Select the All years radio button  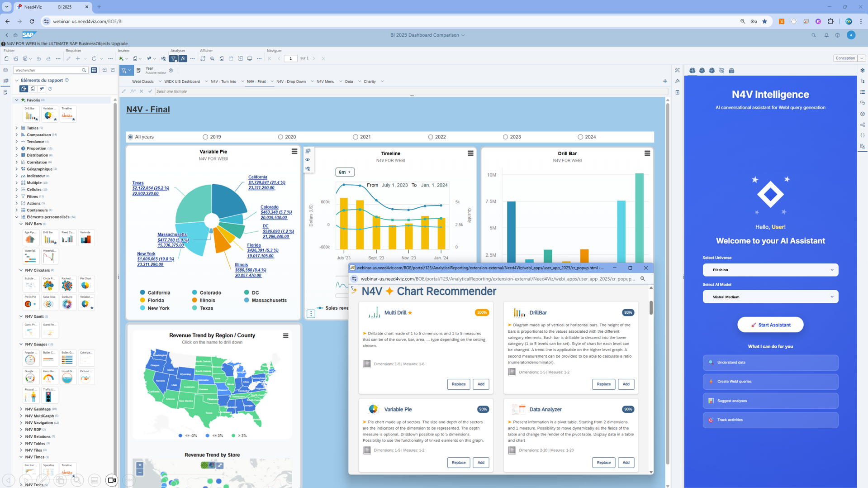(x=131, y=137)
